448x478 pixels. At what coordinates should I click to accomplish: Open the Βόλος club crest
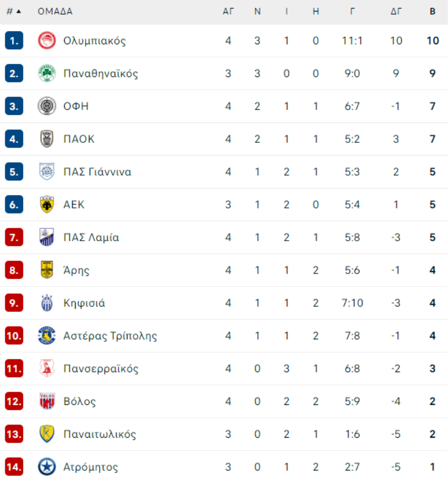pyautogui.click(x=47, y=401)
